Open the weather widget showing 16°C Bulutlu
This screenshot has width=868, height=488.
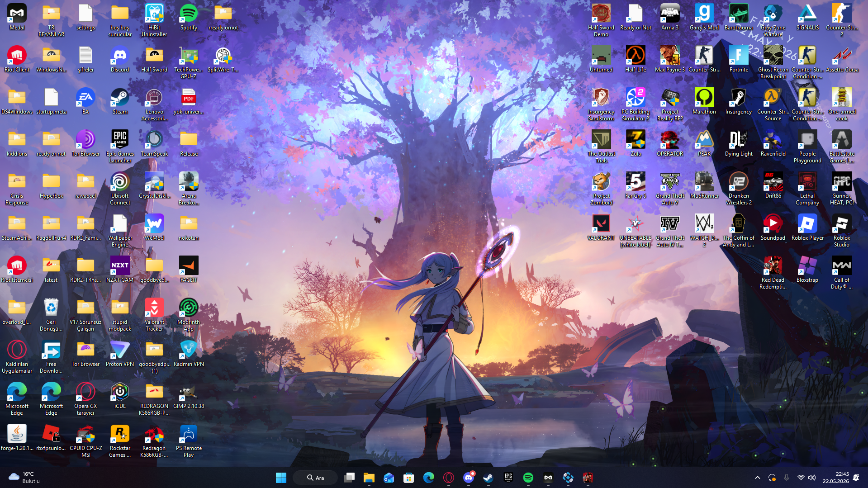[x=24, y=478]
